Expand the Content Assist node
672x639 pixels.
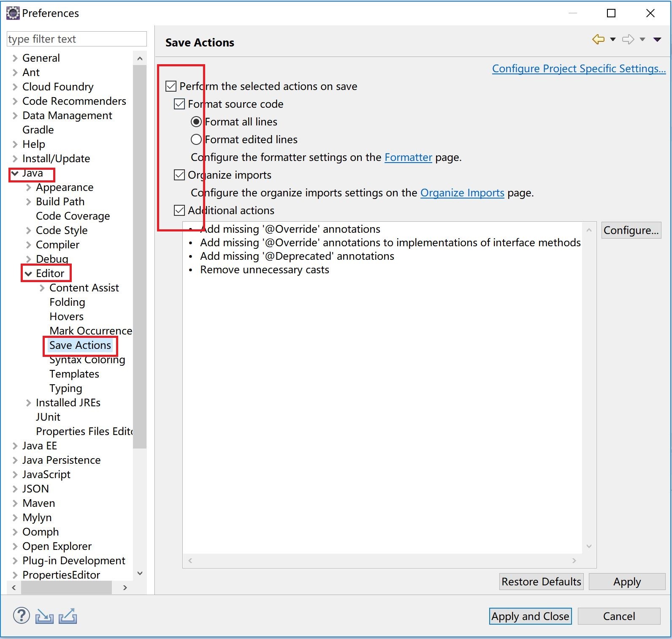(42, 288)
